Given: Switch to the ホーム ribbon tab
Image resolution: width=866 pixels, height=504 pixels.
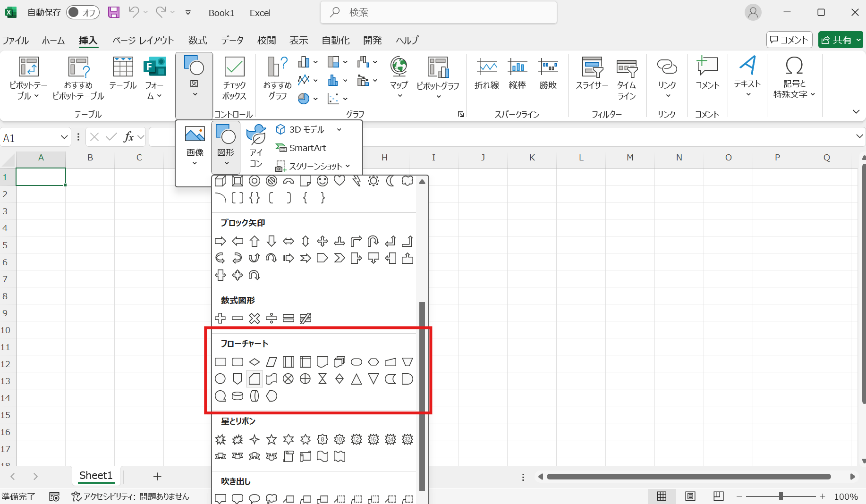Looking at the screenshot, I should 53,40.
